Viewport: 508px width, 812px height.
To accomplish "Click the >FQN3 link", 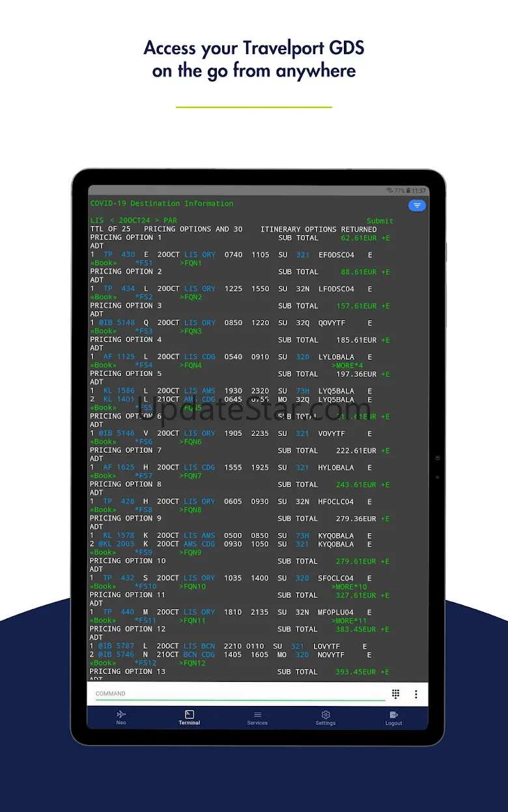I will click(x=191, y=331).
